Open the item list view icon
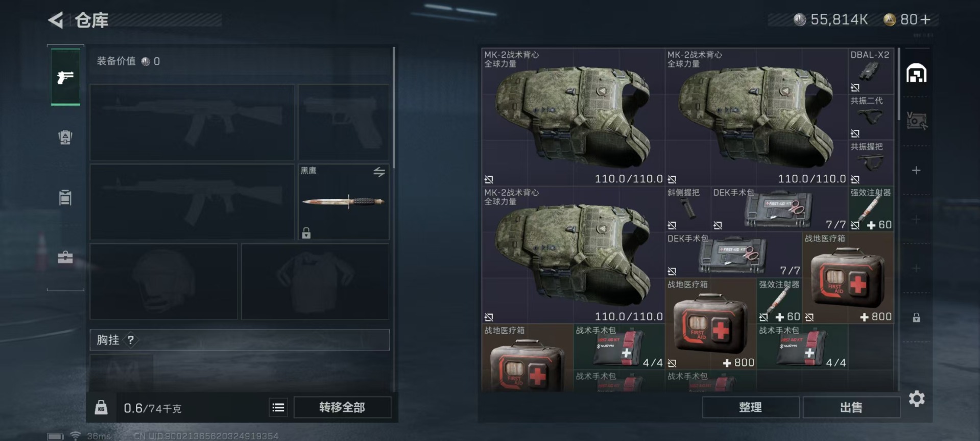Image resolution: width=980 pixels, height=441 pixels. 278,407
